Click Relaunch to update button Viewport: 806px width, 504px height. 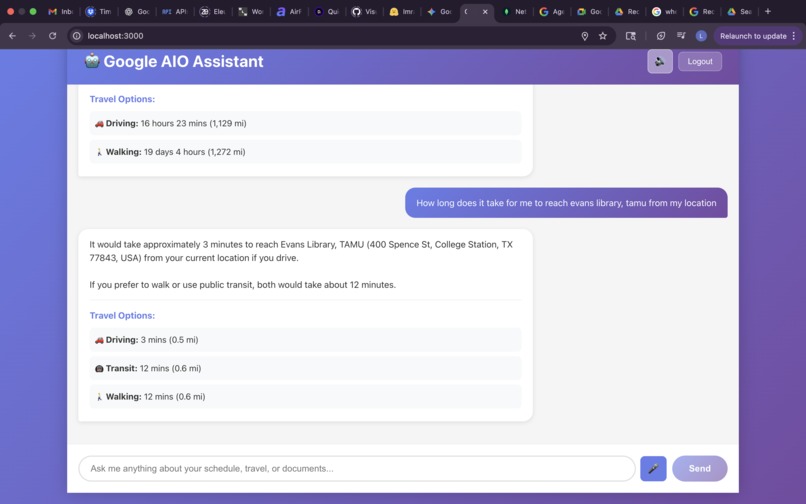coord(752,36)
